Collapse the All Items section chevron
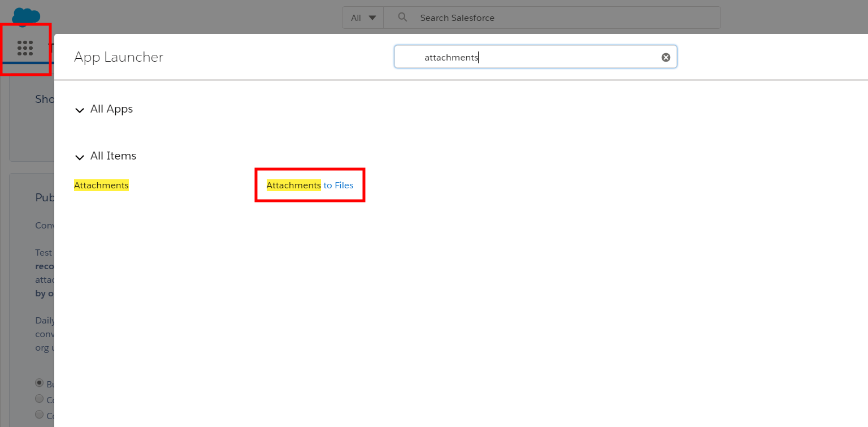The height and width of the screenshot is (427, 868). [79, 157]
